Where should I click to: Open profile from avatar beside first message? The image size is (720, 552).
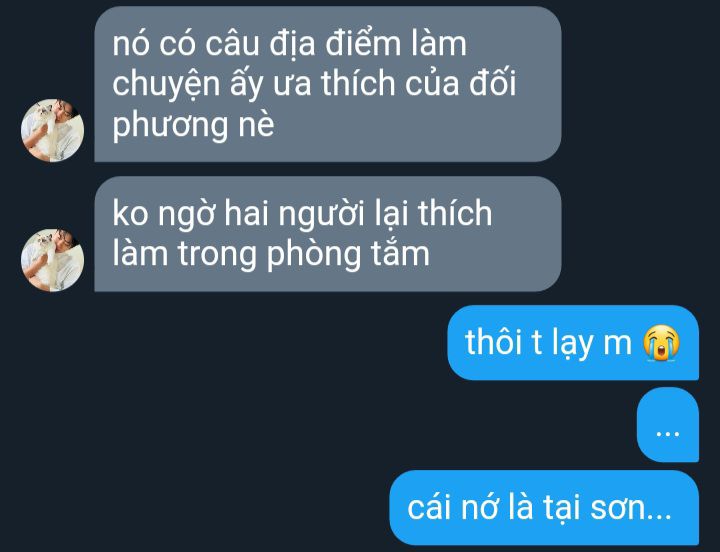[x=52, y=130]
